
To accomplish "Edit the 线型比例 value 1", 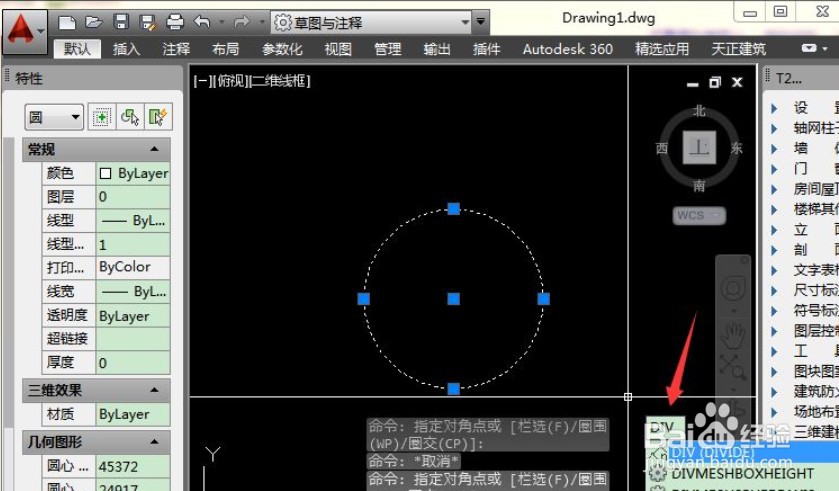I will (133, 244).
